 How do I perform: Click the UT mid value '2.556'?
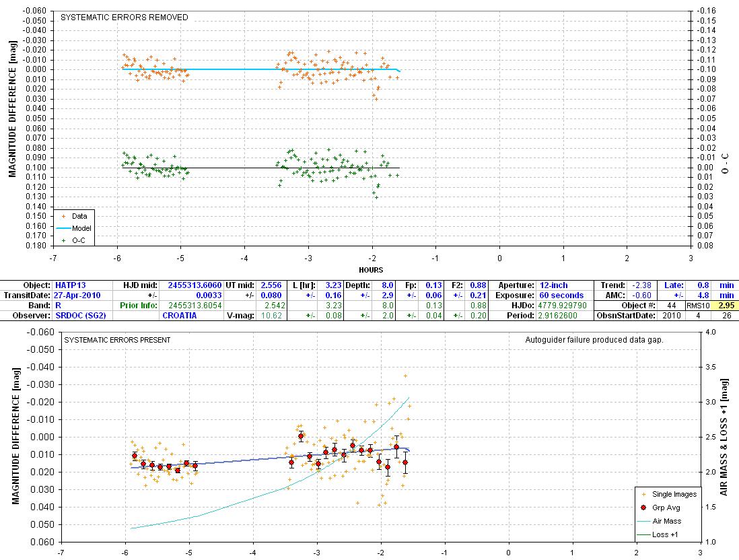click(271, 285)
